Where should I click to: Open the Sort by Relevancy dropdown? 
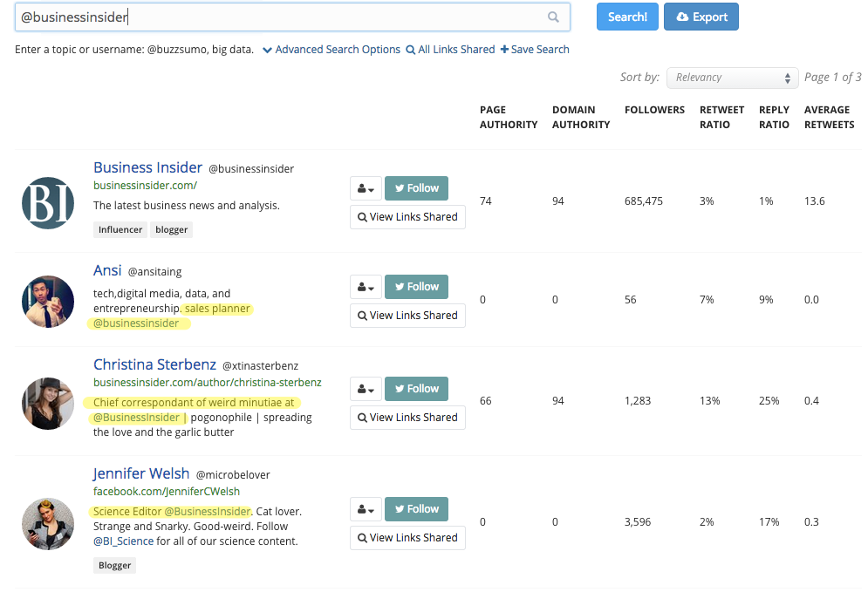[733, 78]
